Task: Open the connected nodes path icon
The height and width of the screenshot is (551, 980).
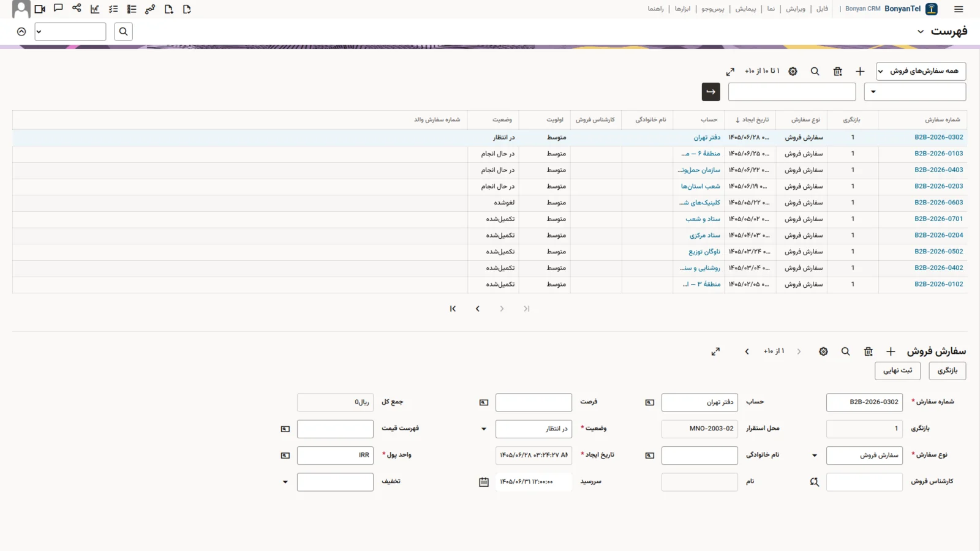Action: coord(150,9)
